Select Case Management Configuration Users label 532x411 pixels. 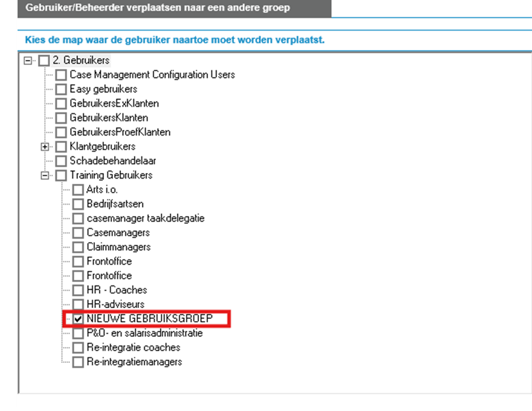point(152,75)
